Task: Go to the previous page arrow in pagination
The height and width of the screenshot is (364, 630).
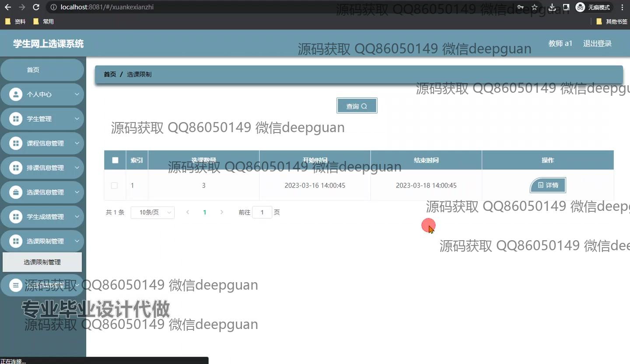Action: pos(188,213)
